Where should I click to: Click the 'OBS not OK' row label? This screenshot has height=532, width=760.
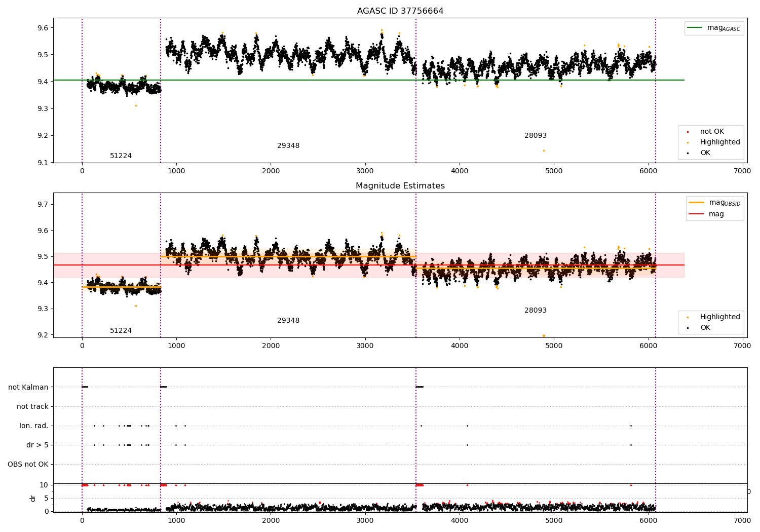click(28, 465)
